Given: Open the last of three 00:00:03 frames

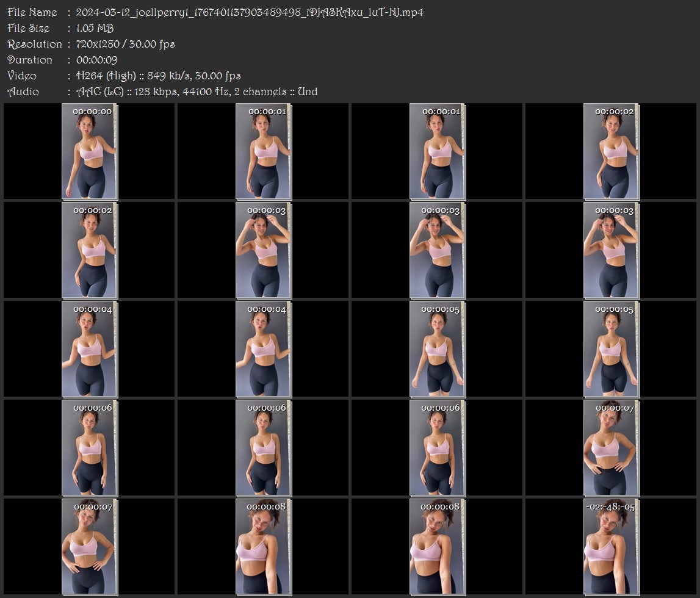Looking at the screenshot, I should (611, 250).
